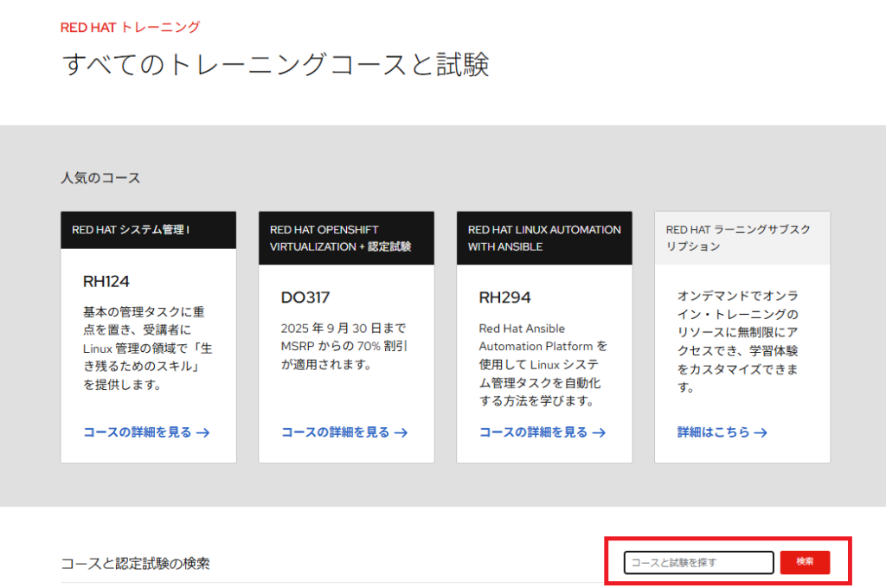Click the 人気のコース section heading

[100, 178]
